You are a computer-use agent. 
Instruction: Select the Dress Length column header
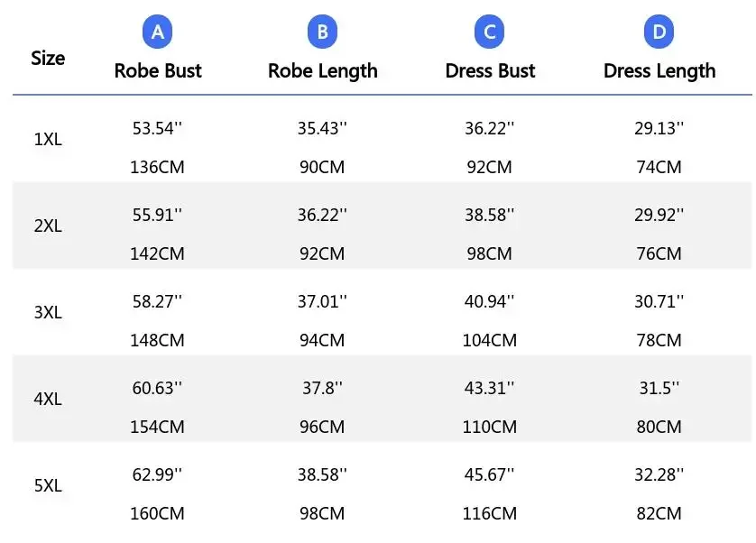coord(659,71)
